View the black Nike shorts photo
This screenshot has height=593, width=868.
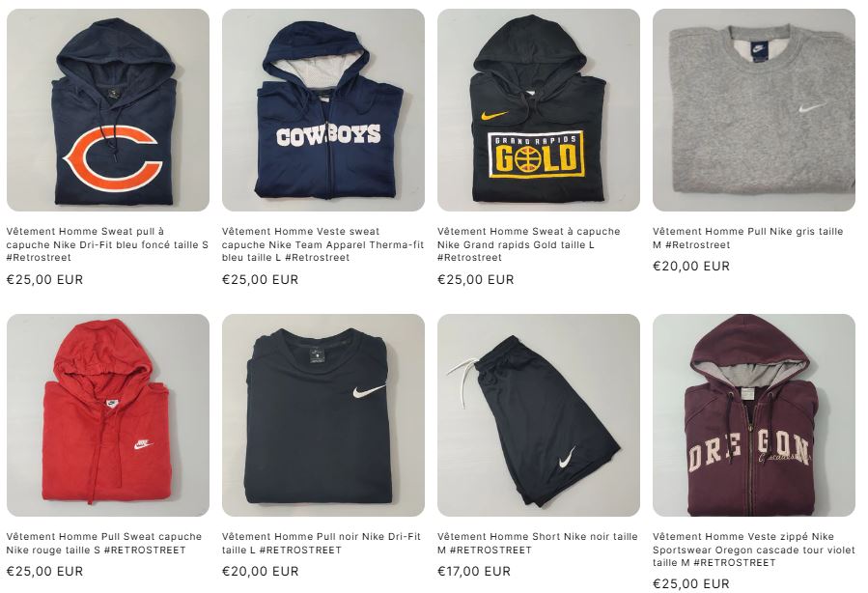[x=539, y=415]
